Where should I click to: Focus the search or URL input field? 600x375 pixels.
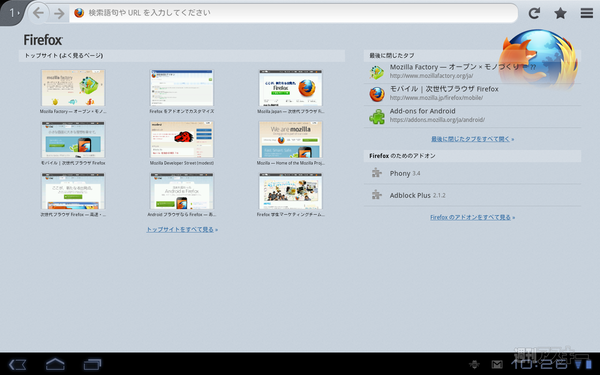pos(293,13)
